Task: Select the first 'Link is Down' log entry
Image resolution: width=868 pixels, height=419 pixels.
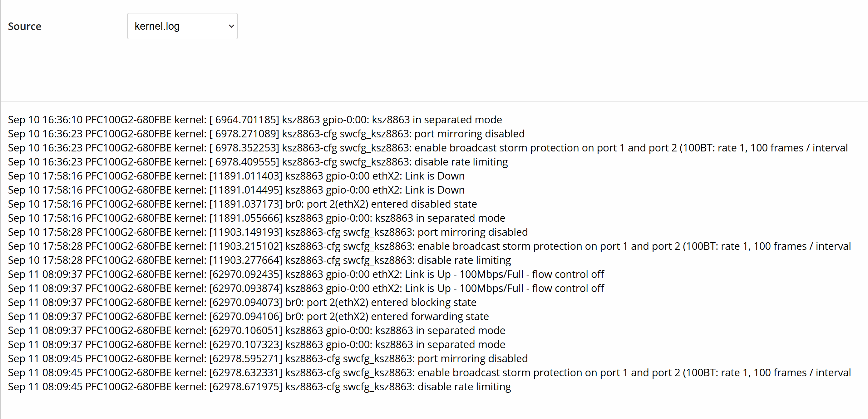Action: point(236,175)
